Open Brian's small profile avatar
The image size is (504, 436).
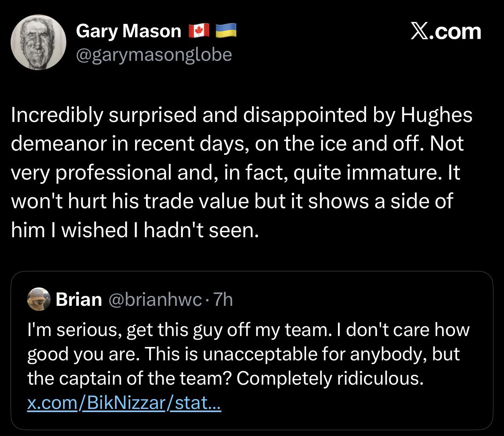(x=39, y=299)
